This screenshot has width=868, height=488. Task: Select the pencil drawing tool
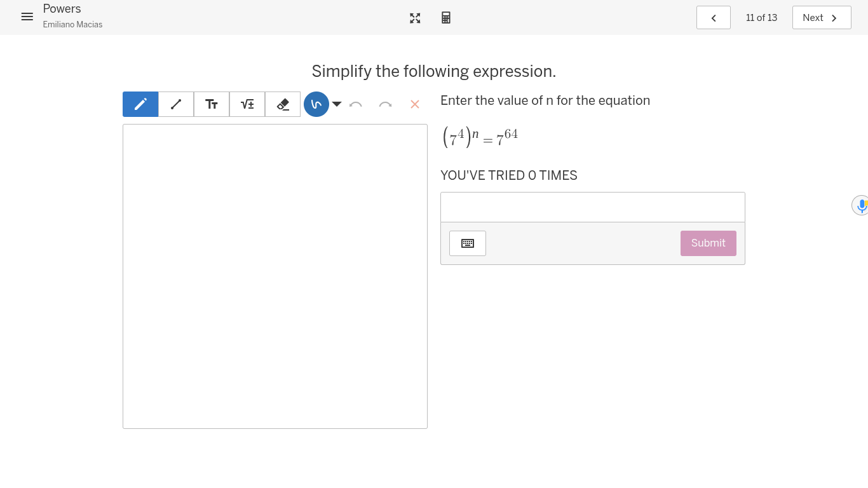point(140,104)
